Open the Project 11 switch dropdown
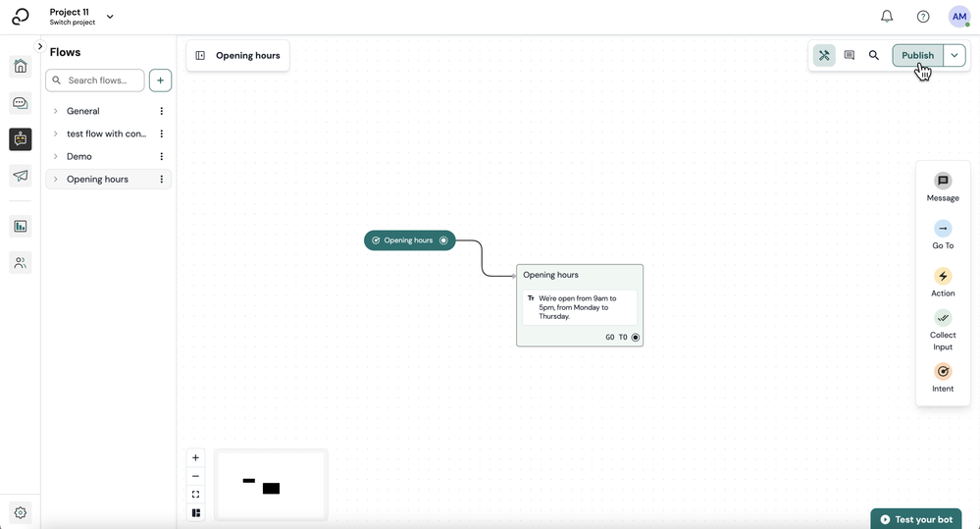This screenshot has height=529, width=980. 110,17
